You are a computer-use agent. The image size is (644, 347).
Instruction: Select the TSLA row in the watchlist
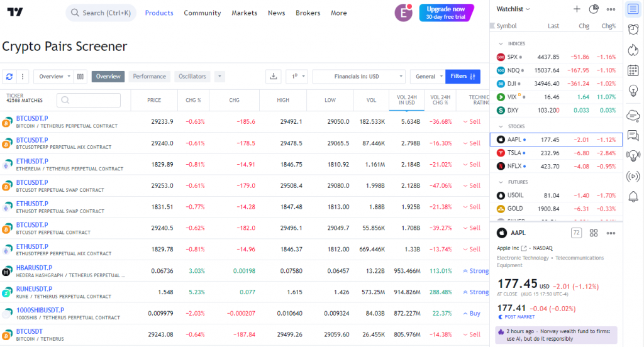556,153
